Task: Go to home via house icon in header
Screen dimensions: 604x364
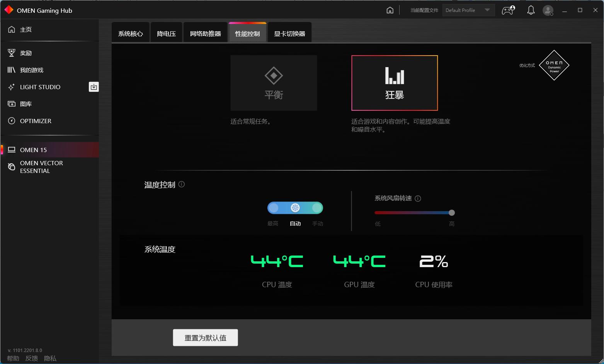Action: click(390, 10)
